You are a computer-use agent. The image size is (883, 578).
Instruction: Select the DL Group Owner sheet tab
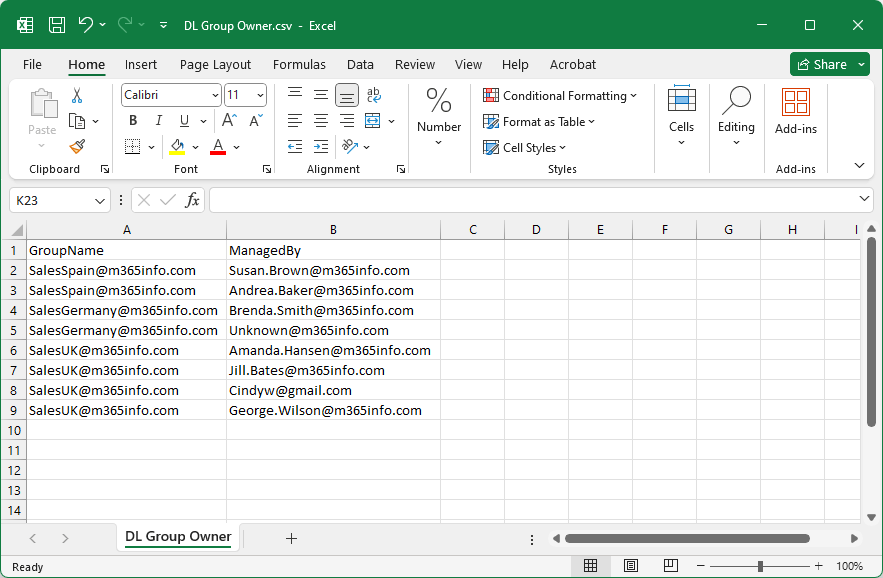pos(177,538)
